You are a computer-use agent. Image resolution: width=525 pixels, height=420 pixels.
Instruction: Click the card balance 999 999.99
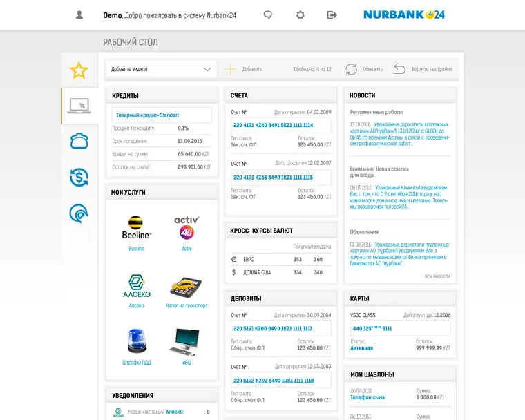(429, 348)
